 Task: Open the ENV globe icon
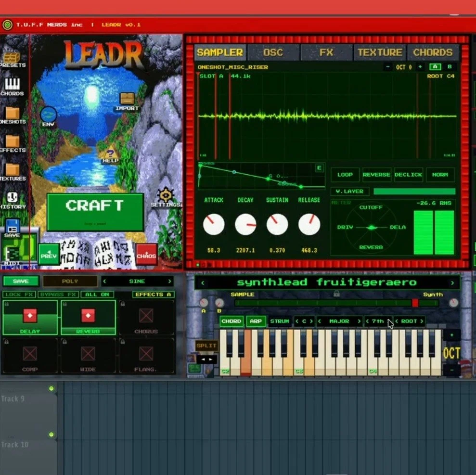click(48, 115)
